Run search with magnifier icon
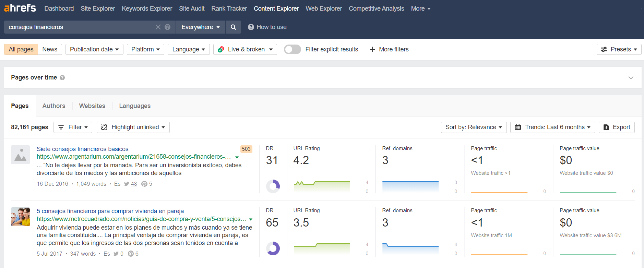The height and width of the screenshot is (268, 644). point(233,27)
